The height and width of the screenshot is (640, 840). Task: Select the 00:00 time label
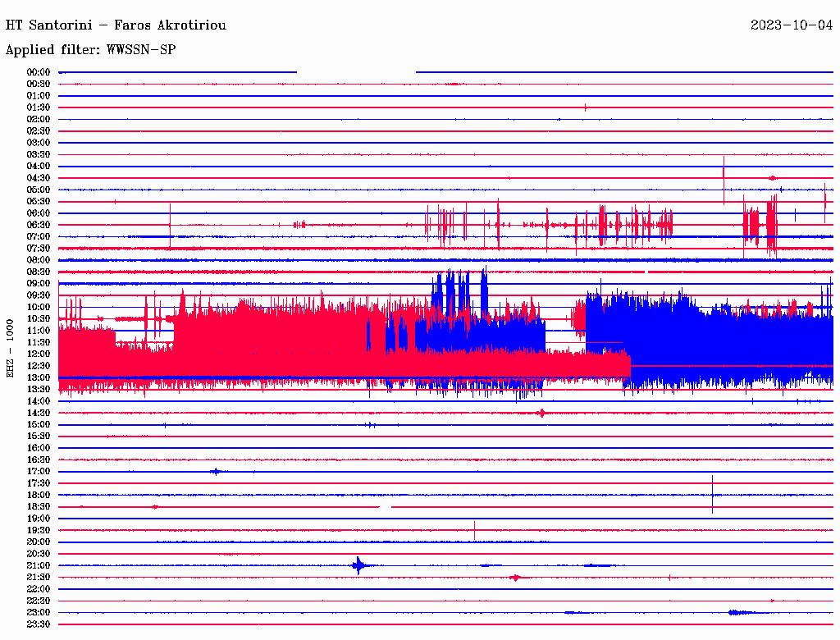(x=39, y=72)
